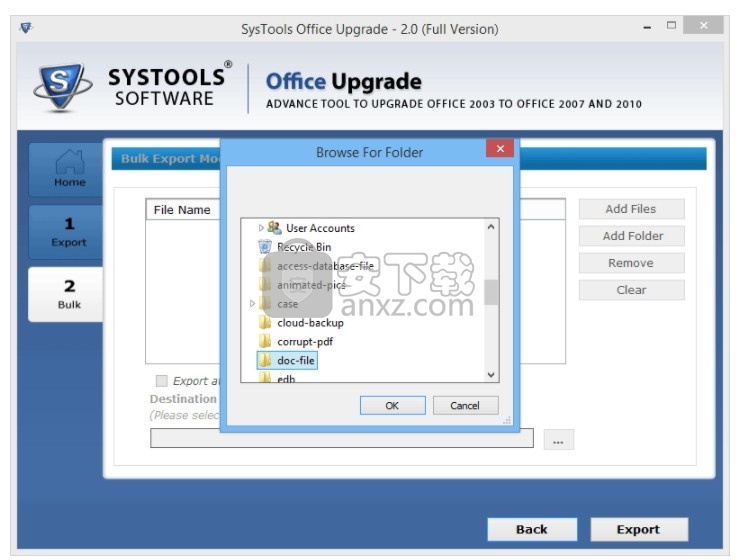Screen dimensions: 740x560
Task: Click the SysTools app icon in title bar
Action: pos(26,28)
